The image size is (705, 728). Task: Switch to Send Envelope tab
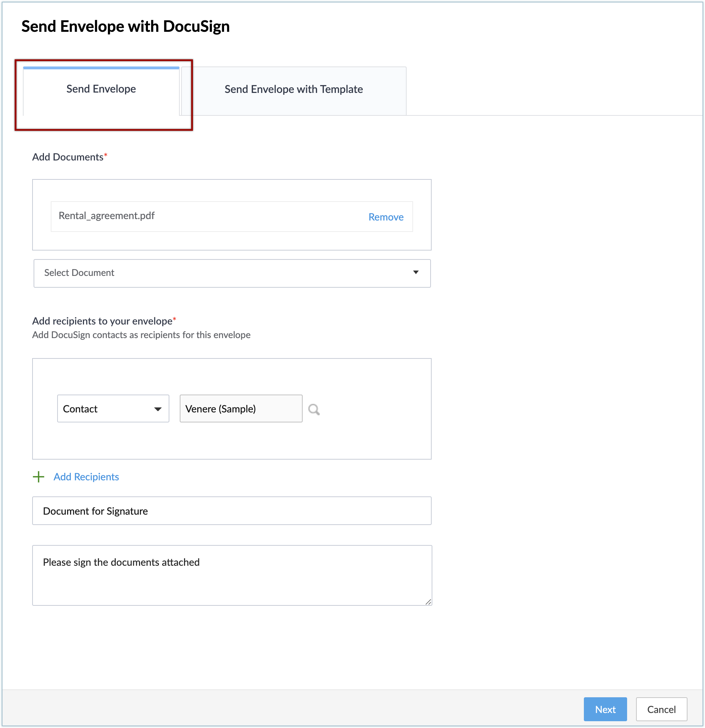(101, 89)
